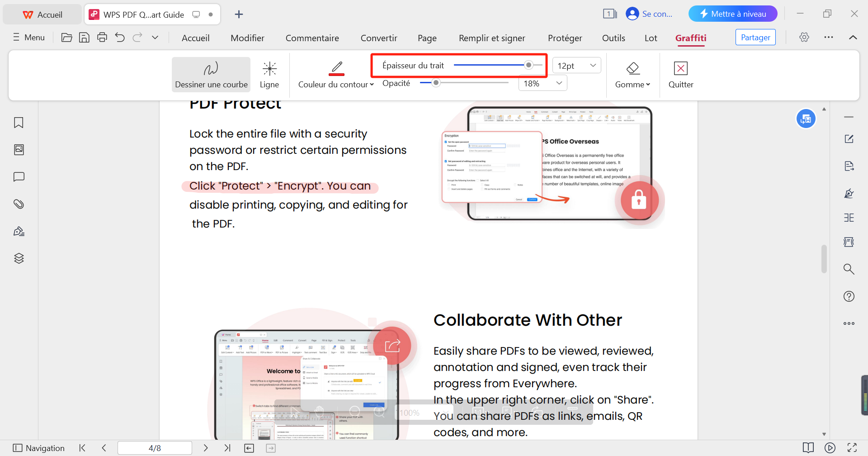
Task: Open the 12pt stroke thickness dropdown
Action: (577, 66)
